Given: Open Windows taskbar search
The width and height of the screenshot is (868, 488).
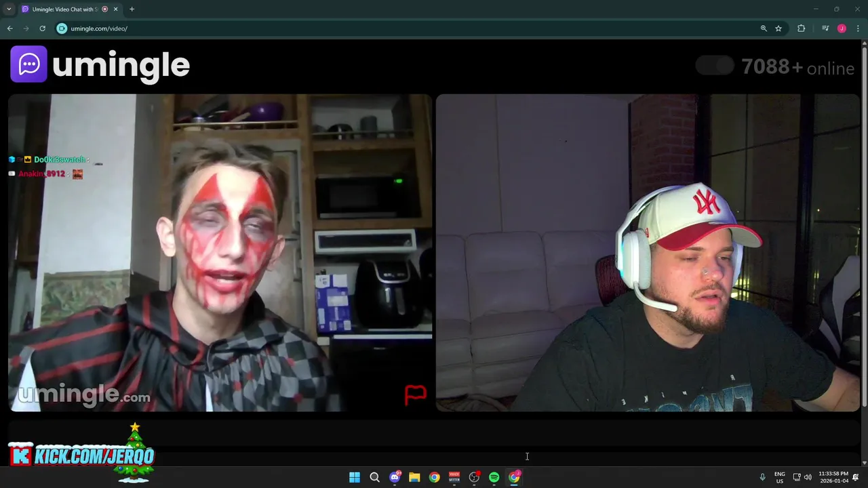Looking at the screenshot, I should 374,478.
